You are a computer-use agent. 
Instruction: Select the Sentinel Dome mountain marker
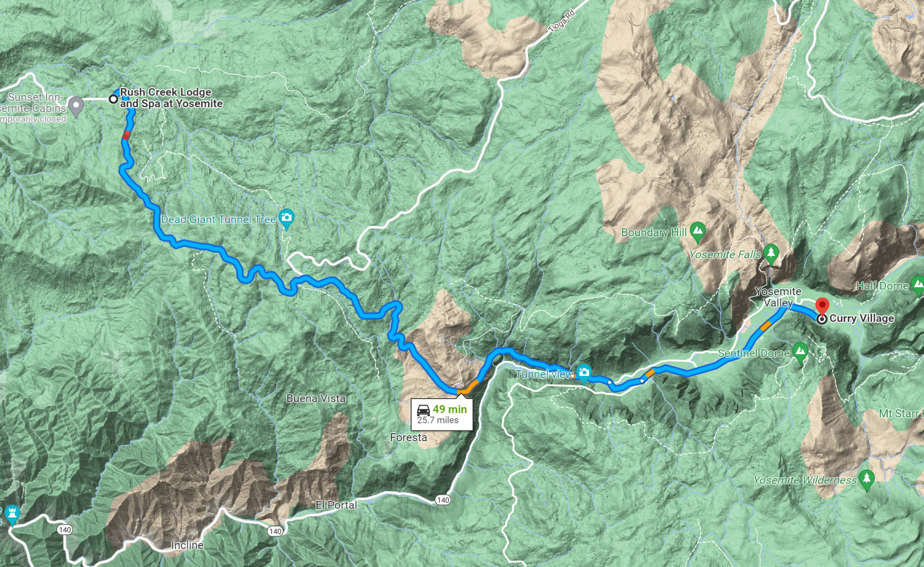(800, 352)
